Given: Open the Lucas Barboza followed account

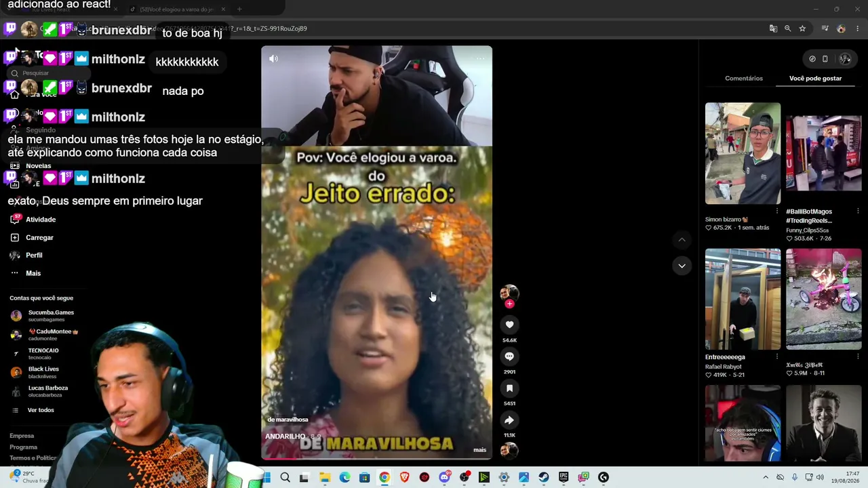Looking at the screenshot, I should [x=39, y=391].
